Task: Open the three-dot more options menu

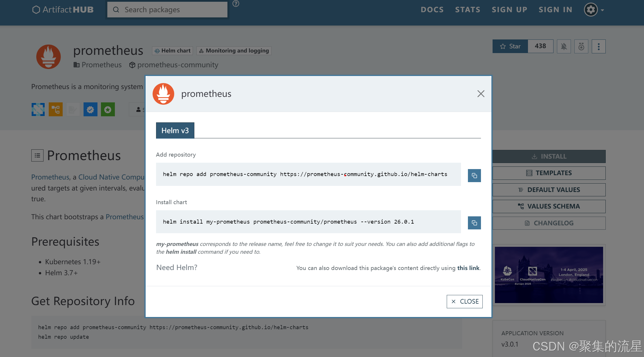Action: (598, 46)
